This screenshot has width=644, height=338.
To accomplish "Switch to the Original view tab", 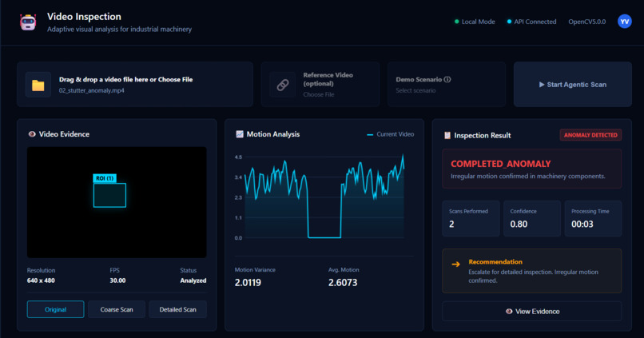I will click(x=55, y=309).
